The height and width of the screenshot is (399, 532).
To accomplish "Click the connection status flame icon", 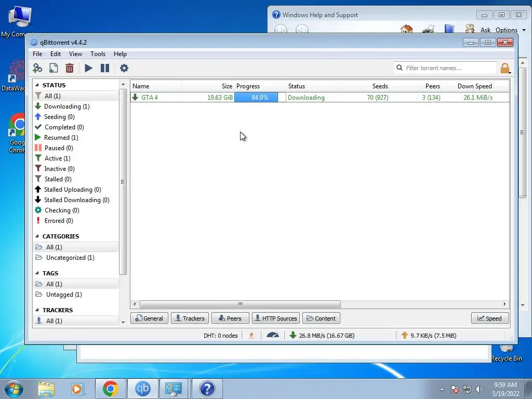I will [251, 336].
